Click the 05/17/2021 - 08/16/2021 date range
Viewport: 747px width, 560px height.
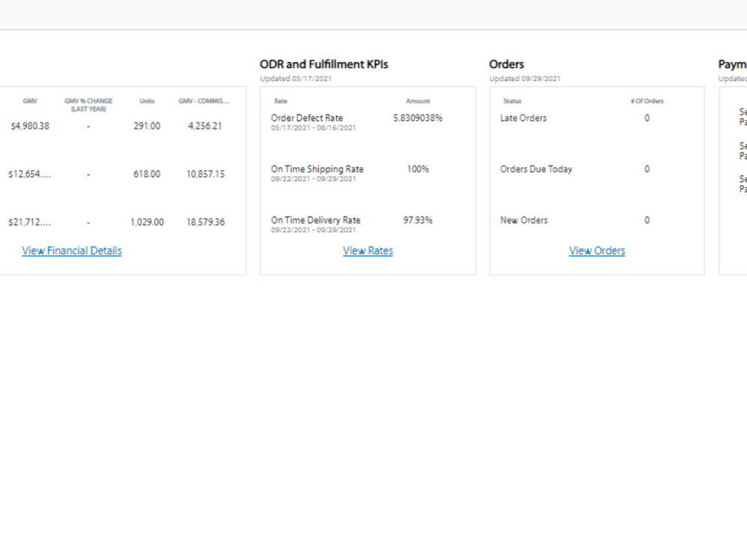point(314,128)
